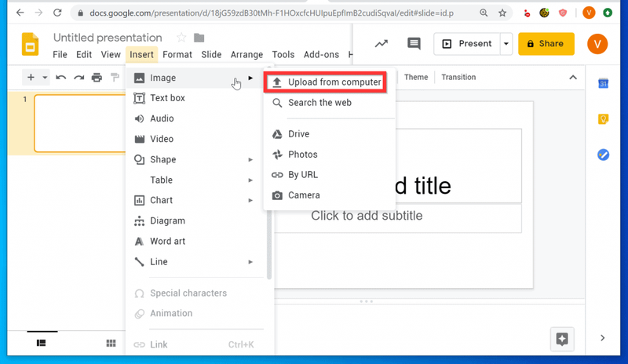Open the Theme panel
The image size is (628, 364).
click(x=416, y=78)
